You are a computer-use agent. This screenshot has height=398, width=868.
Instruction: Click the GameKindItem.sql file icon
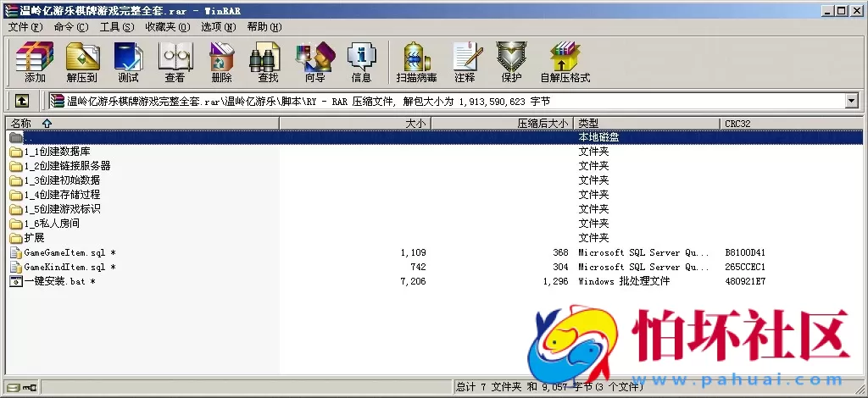(15, 267)
